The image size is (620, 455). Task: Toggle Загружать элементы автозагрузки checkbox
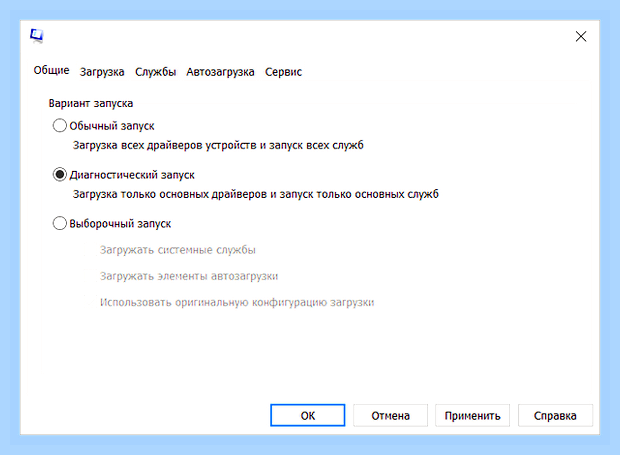pos(91,276)
